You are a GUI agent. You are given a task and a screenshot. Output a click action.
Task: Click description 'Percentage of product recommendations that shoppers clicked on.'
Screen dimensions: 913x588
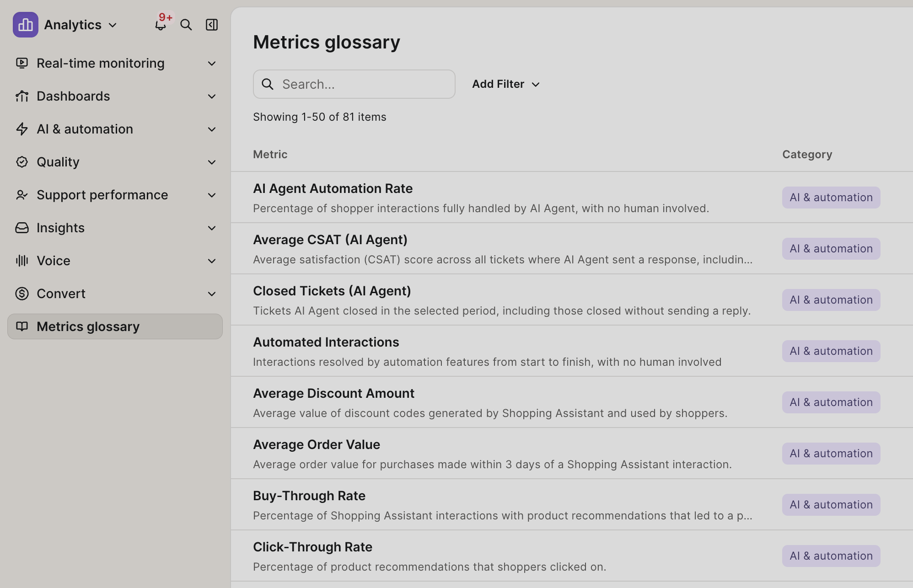point(430,567)
